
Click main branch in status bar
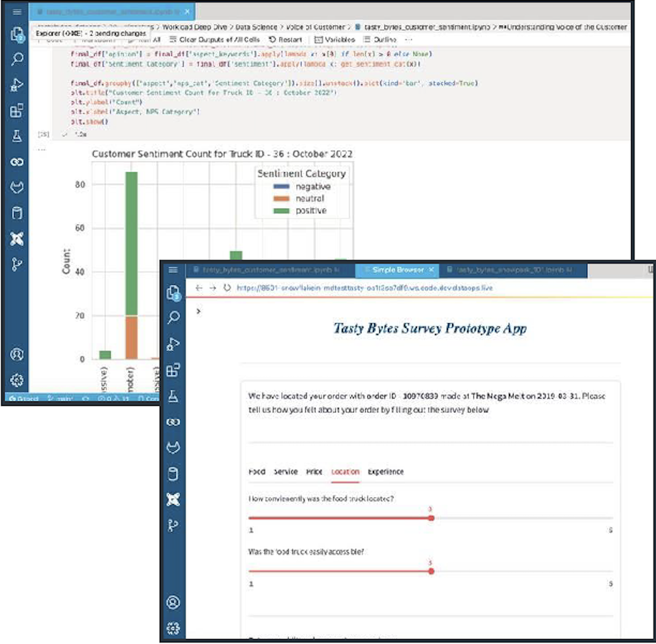click(60, 399)
